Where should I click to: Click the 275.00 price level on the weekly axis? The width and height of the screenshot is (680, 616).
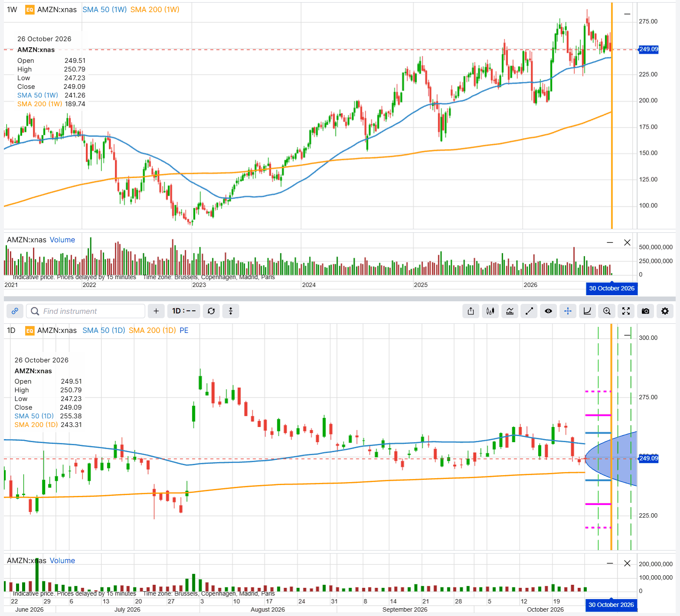click(x=648, y=21)
